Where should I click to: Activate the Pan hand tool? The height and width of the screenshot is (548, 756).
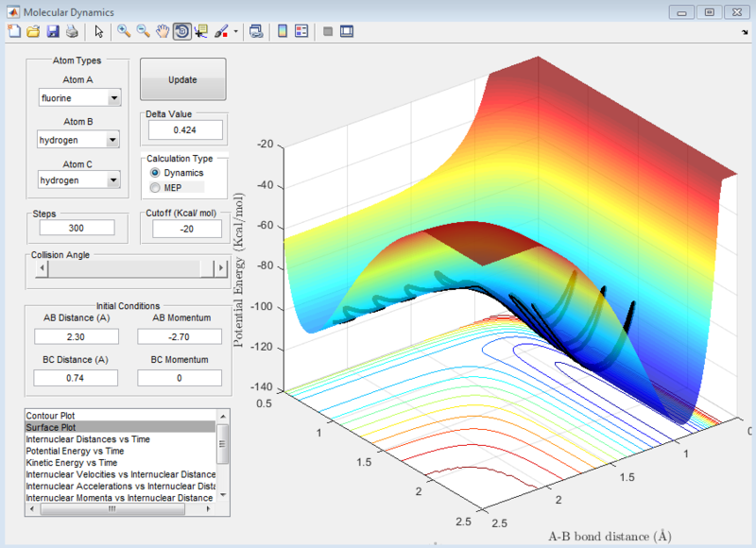[x=163, y=32]
